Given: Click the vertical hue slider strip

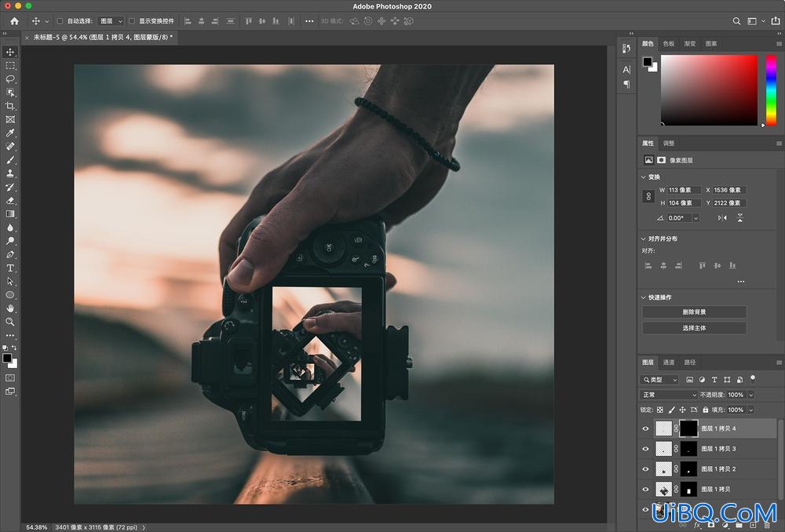Looking at the screenshot, I should tap(771, 90).
